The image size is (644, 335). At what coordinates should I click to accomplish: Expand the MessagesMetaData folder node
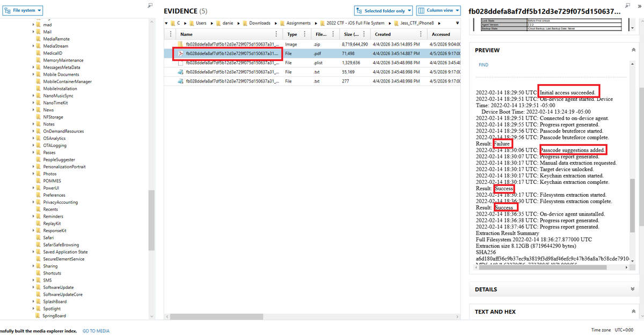(33, 68)
